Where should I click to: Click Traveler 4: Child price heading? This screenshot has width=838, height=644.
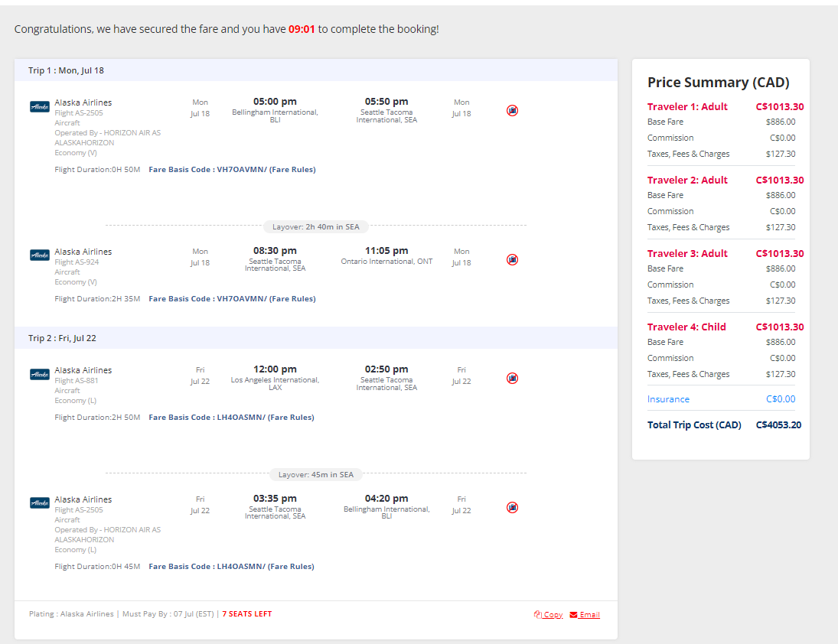coord(686,327)
